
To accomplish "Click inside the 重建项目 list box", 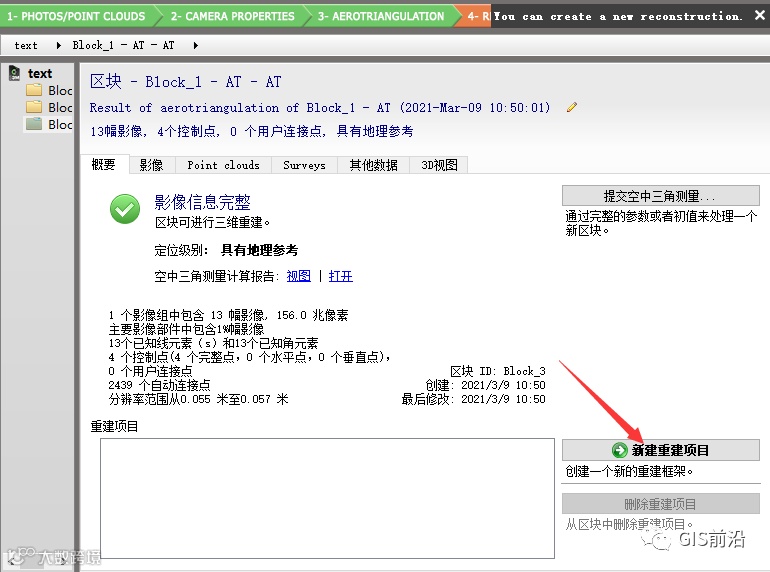I will click(x=328, y=498).
